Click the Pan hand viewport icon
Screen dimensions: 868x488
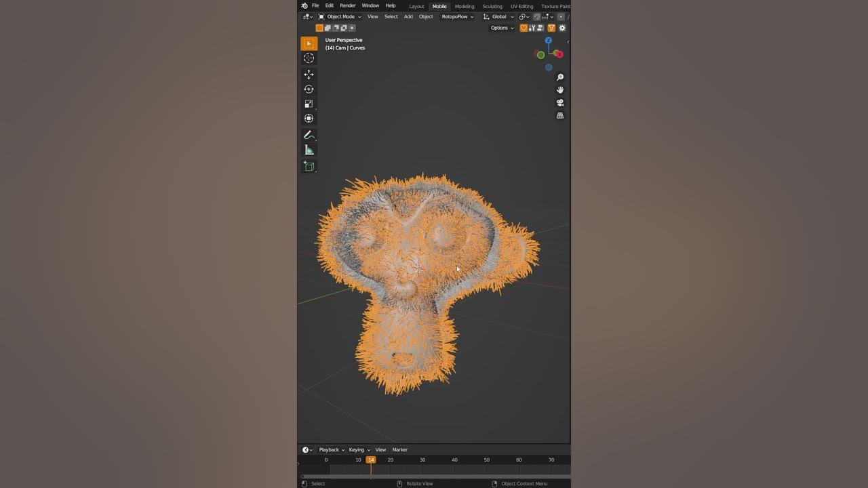pyautogui.click(x=560, y=89)
